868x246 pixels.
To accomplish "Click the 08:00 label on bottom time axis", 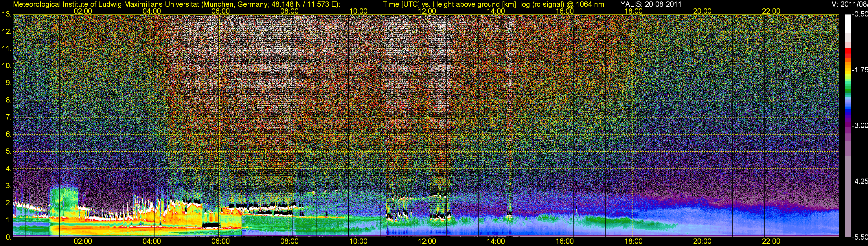I will pyautogui.click(x=289, y=241).
